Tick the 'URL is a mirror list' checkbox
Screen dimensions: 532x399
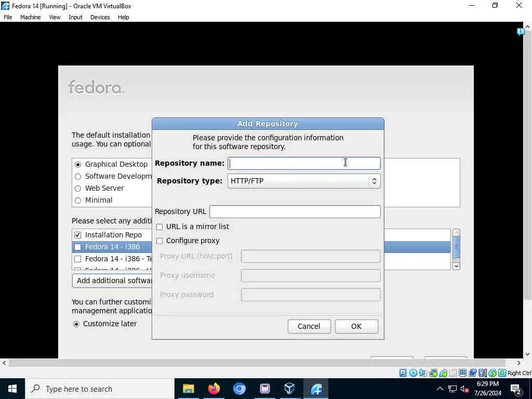click(159, 227)
